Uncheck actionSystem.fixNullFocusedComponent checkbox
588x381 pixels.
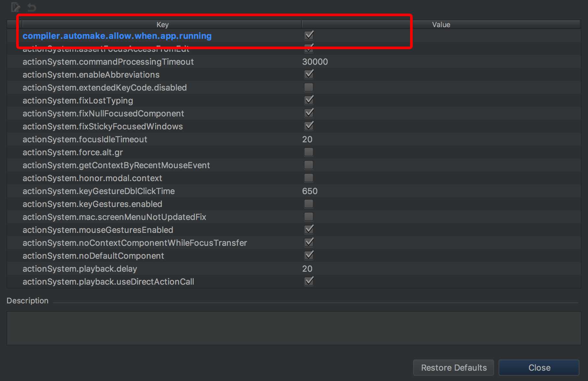coord(309,113)
